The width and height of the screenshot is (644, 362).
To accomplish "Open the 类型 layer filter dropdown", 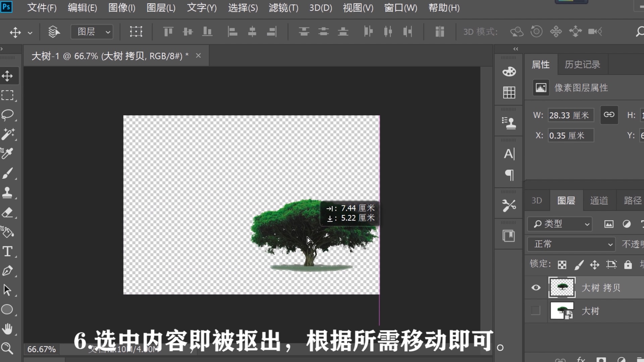I will pos(560,224).
